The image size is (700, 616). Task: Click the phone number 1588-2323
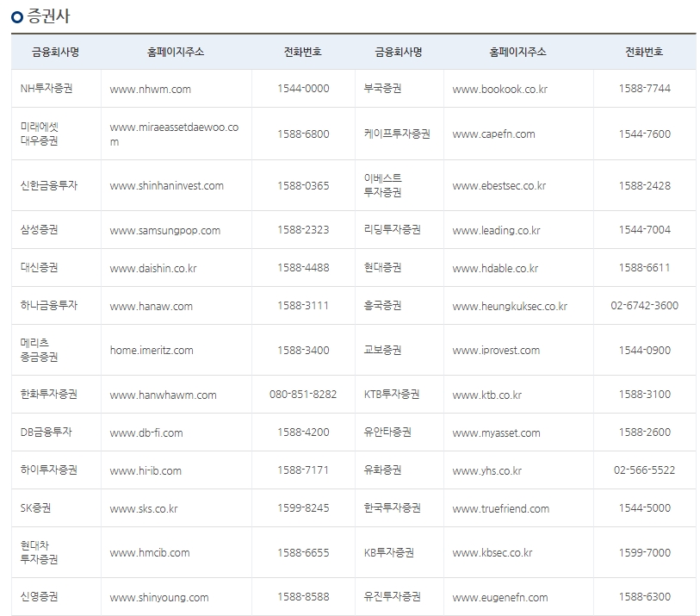(303, 230)
